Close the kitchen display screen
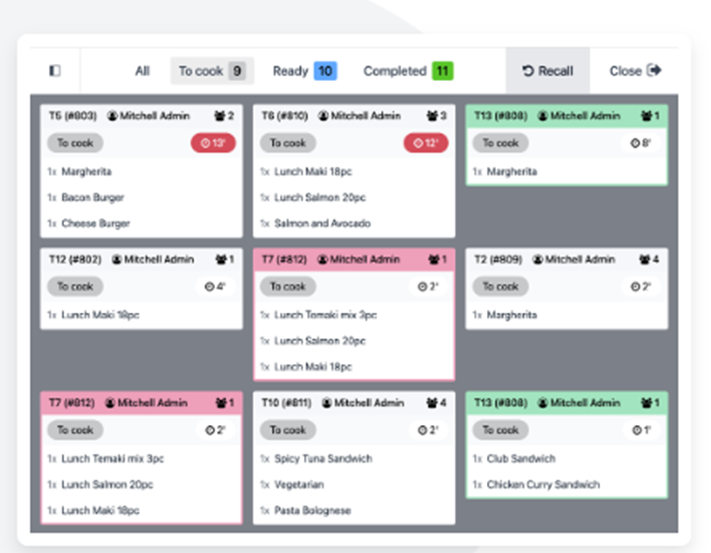The width and height of the screenshot is (711, 553). point(635,71)
